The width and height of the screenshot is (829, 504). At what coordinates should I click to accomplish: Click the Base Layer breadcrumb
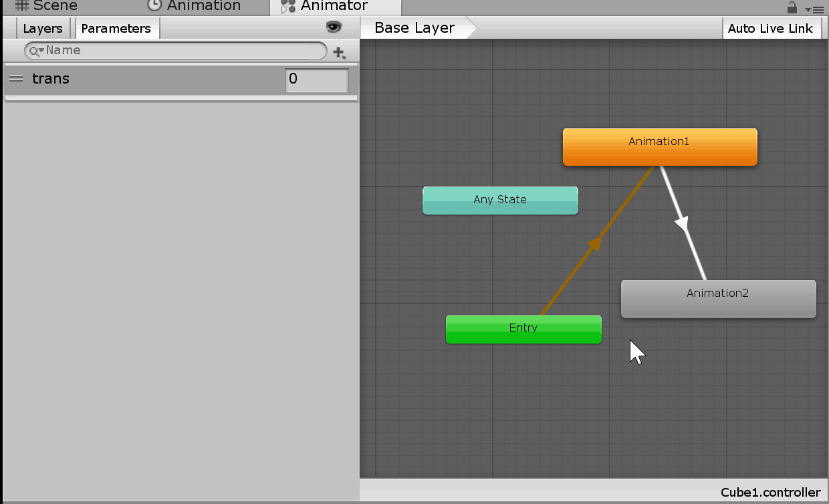point(414,28)
